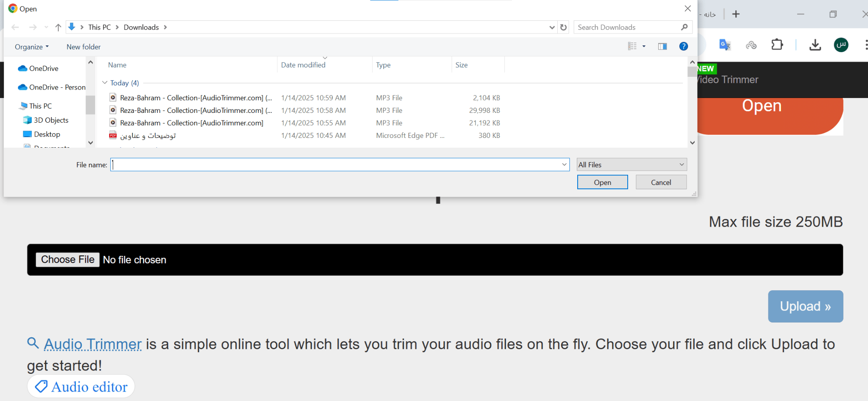Open dialog Help icon
Screen dimensions: 868x401
(x=683, y=46)
